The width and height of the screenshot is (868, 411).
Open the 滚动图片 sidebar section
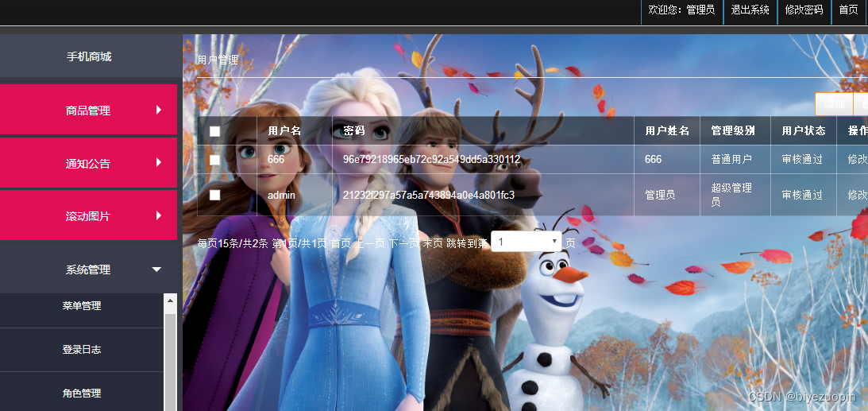point(89,215)
